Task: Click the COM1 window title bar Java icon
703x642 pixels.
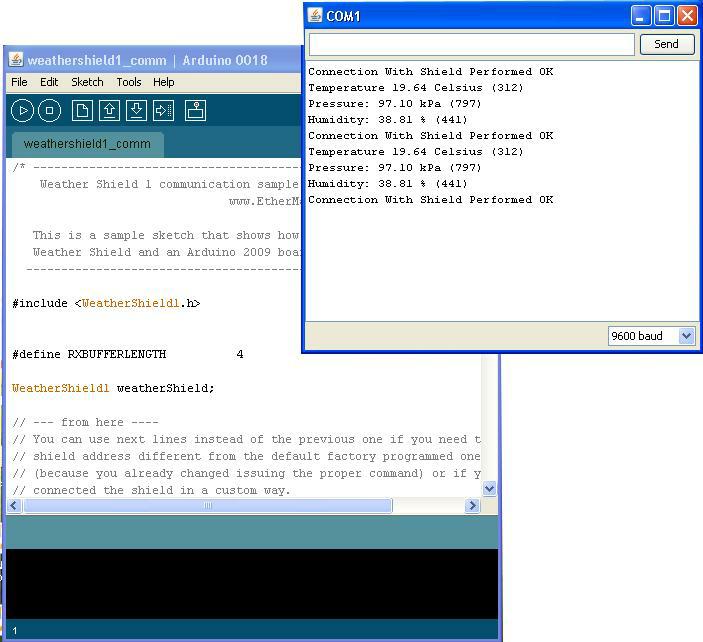Action: [315, 15]
